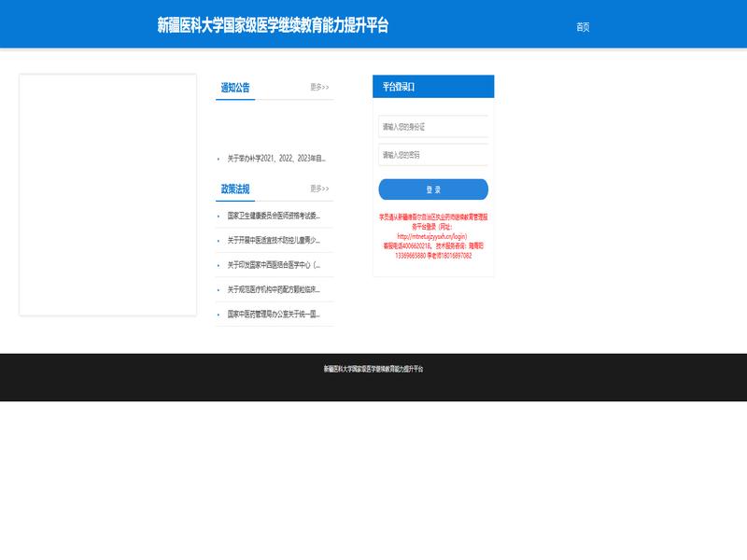Image resolution: width=747 pixels, height=560 pixels.
Task: Open notice 关于举办补学2021、2022、2023年
Action: pyautogui.click(x=276, y=159)
